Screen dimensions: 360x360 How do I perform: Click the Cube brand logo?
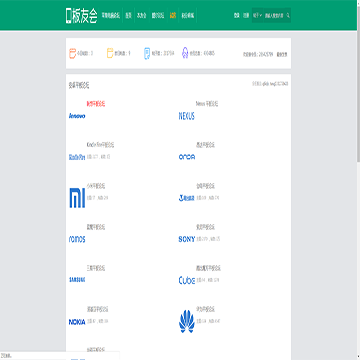[x=187, y=280]
